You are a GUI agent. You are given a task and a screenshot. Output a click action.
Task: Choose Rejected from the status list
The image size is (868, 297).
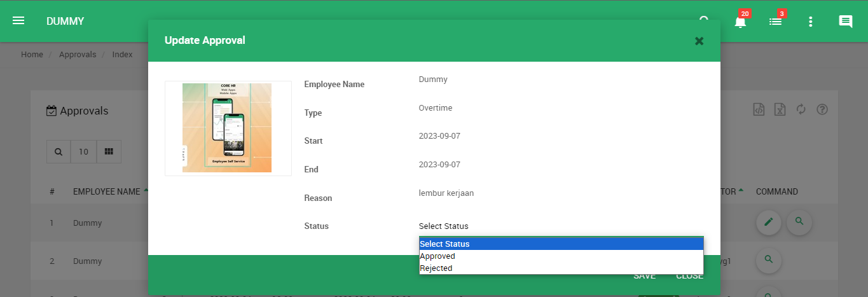pyautogui.click(x=561, y=268)
